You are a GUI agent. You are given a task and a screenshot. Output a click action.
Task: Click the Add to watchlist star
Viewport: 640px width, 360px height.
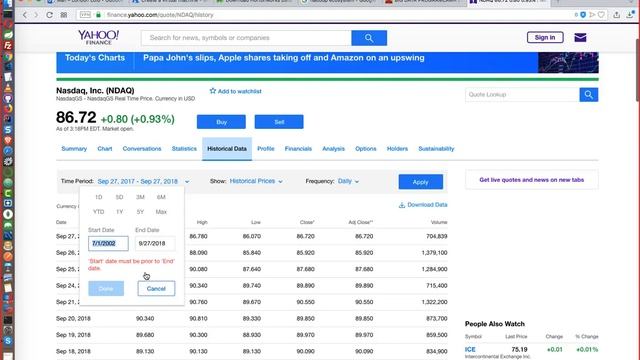click(213, 91)
